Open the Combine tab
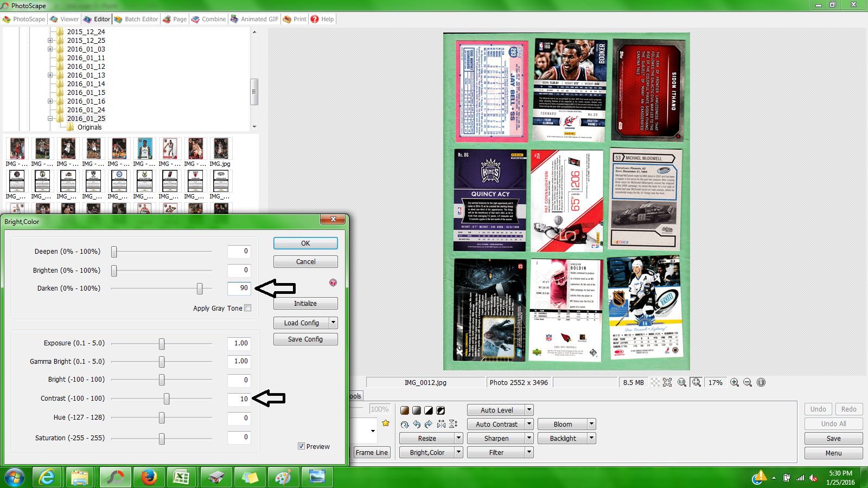This screenshot has width=868, height=488. pyautogui.click(x=209, y=19)
